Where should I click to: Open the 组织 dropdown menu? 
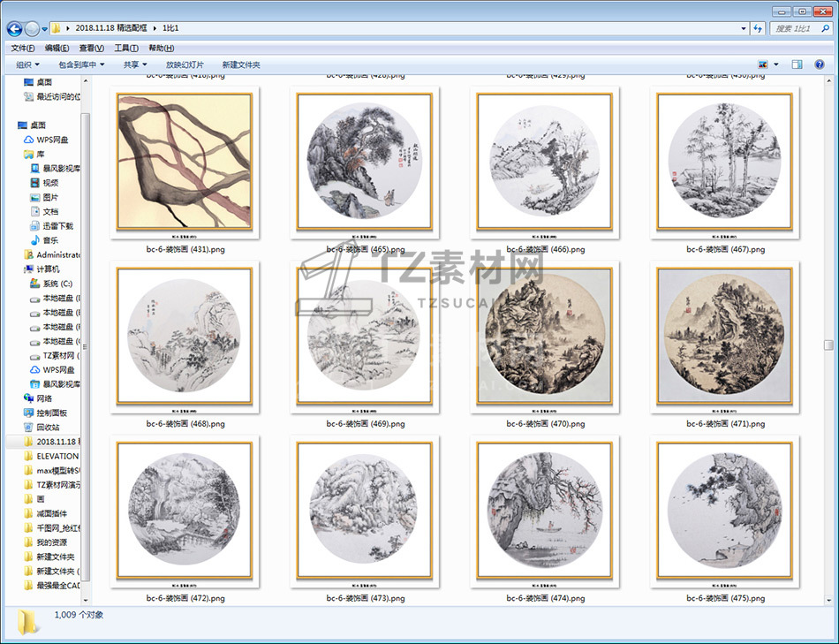pos(28,64)
